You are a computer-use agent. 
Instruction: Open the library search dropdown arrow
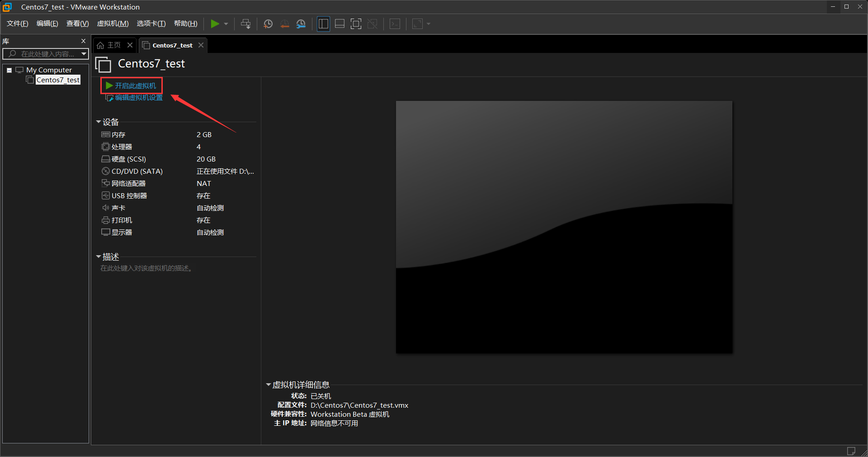click(x=84, y=54)
